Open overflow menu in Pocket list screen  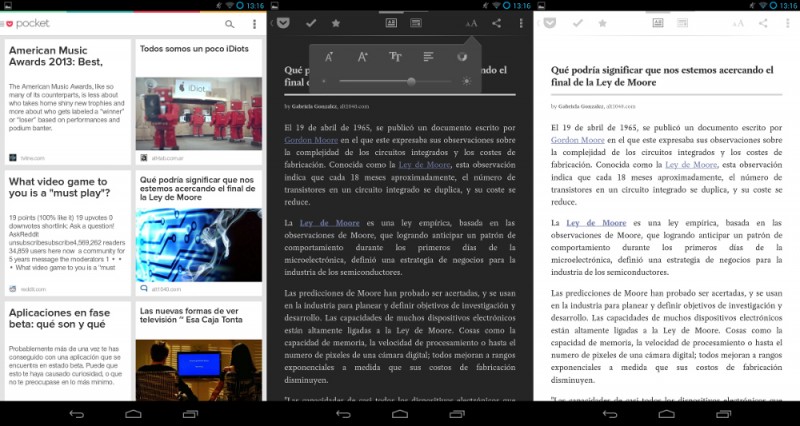tap(255, 24)
